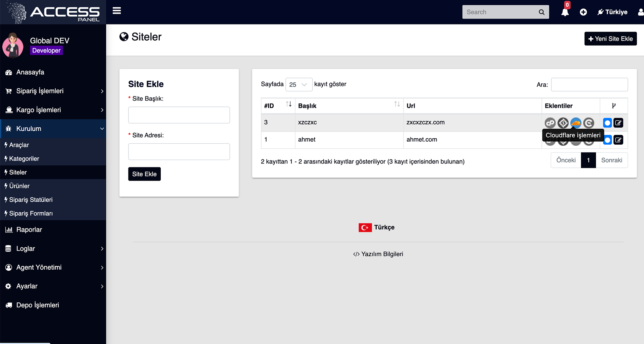Expand the Ayarlar menu
Image resolution: width=644 pixels, height=344 pixels.
(53, 286)
